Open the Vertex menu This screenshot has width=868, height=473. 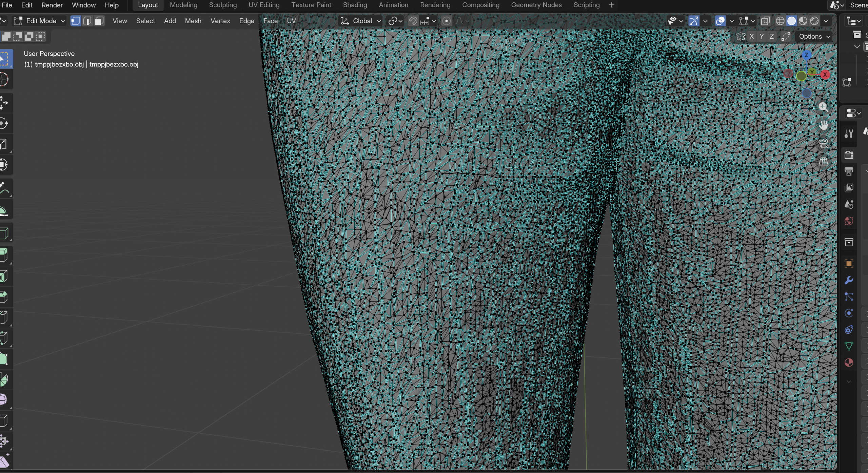(x=220, y=21)
